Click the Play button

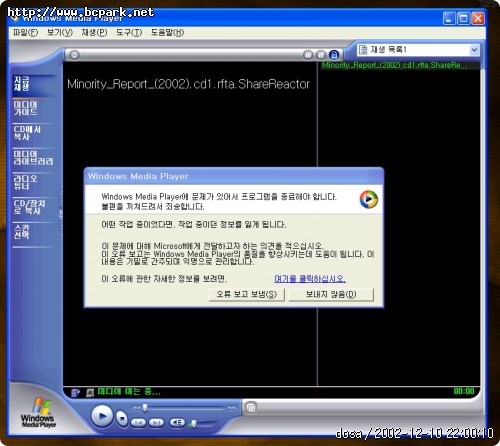(102, 416)
